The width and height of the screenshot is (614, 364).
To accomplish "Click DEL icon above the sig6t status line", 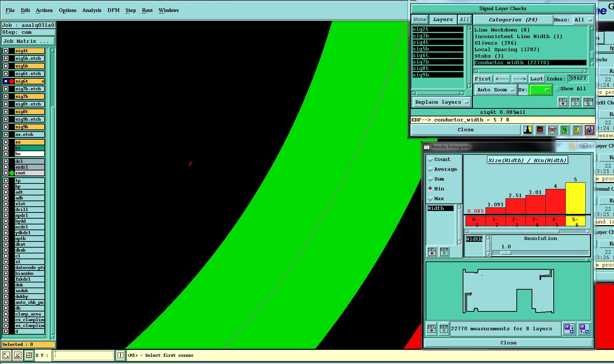I will (563, 102).
